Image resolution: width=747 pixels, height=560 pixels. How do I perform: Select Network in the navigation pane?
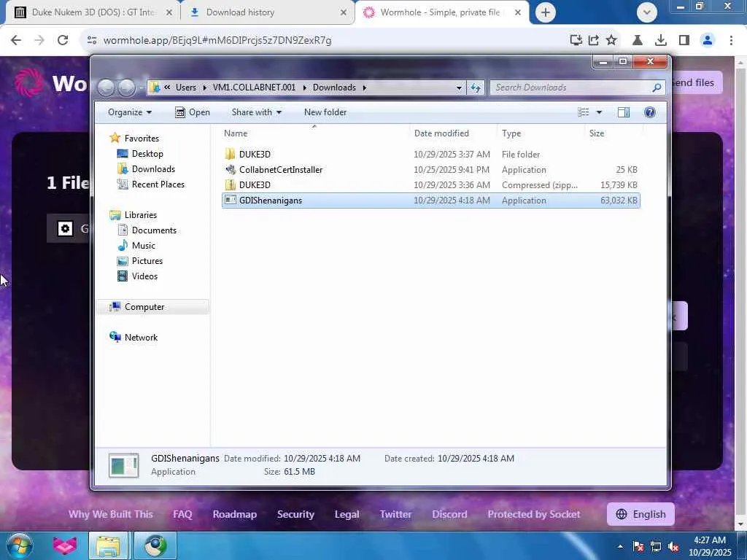click(x=141, y=337)
